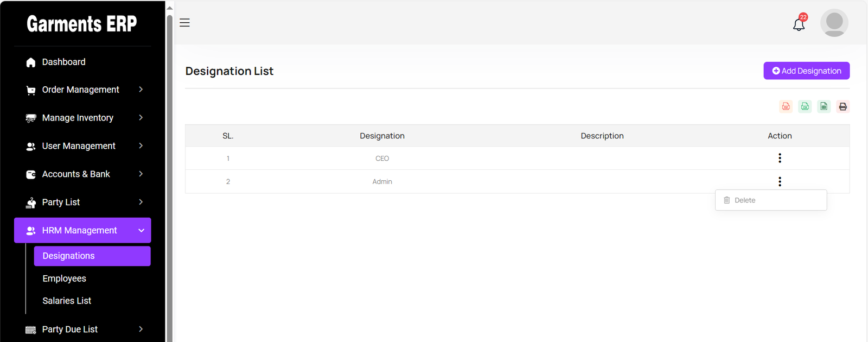Click the Add Designation button
Image resolution: width=868 pixels, height=342 pixels.
pos(806,71)
